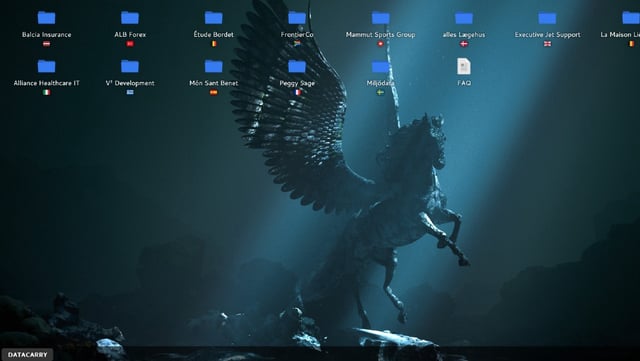Click the V² Development folder icon

click(130, 66)
